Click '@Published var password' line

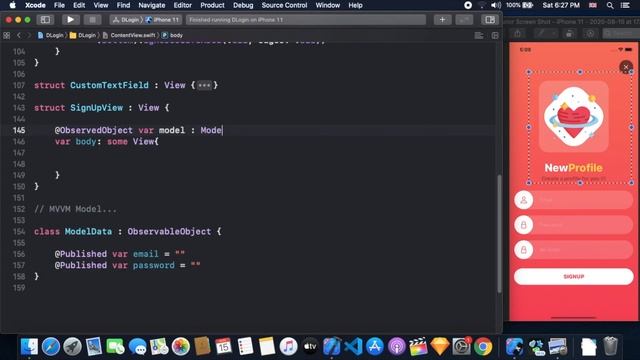click(x=127, y=265)
